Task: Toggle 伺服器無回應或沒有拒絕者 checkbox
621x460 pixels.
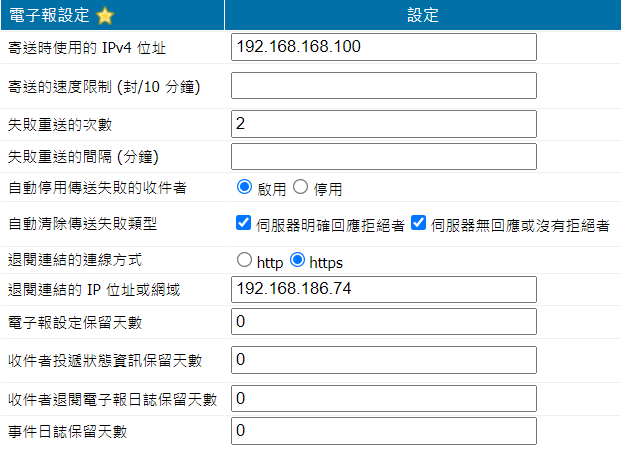Action: (x=418, y=223)
